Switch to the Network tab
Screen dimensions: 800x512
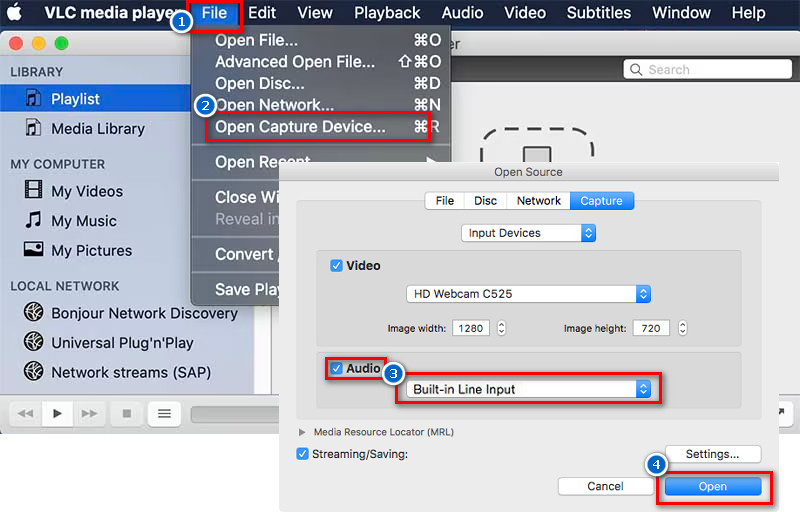click(x=538, y=201)
